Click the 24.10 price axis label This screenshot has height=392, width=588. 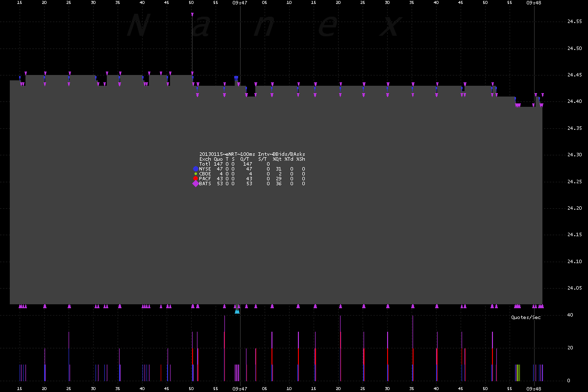(x=574, y=262)
